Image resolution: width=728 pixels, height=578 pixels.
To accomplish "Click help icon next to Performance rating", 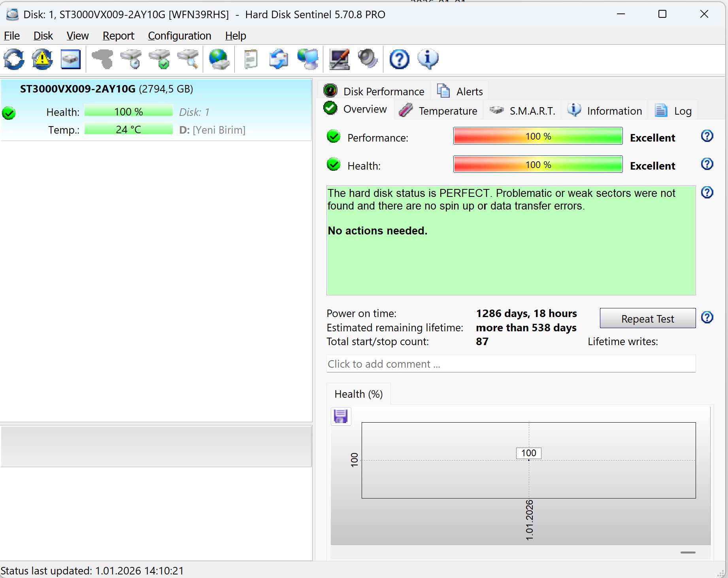I will (x=707, y=136).
